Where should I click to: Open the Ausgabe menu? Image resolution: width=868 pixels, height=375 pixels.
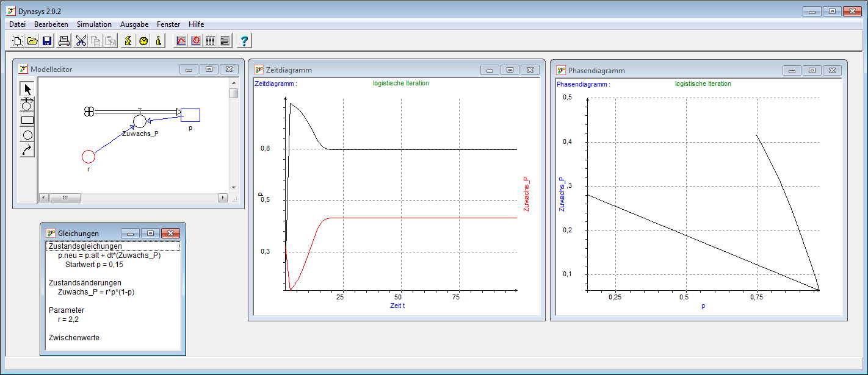[134, 24]
